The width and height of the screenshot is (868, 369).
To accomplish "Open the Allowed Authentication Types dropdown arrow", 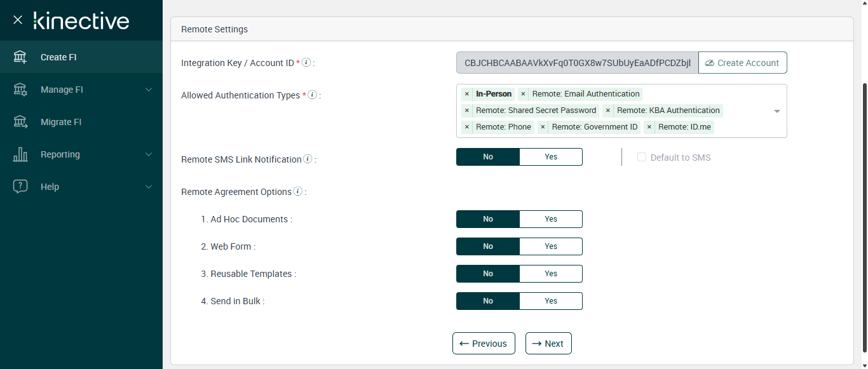I will [x=776, y=111].
